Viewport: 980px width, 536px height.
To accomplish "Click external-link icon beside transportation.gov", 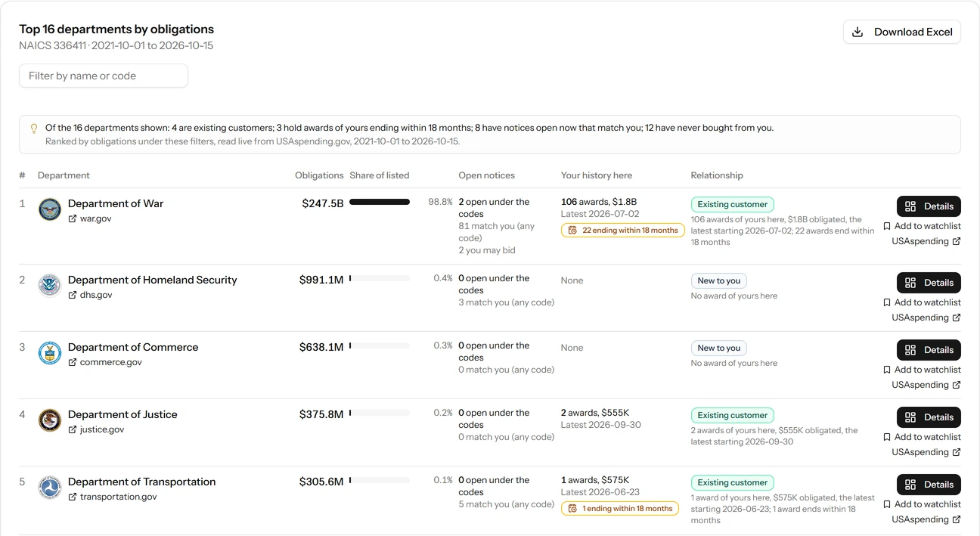I will tap(73, 497).
